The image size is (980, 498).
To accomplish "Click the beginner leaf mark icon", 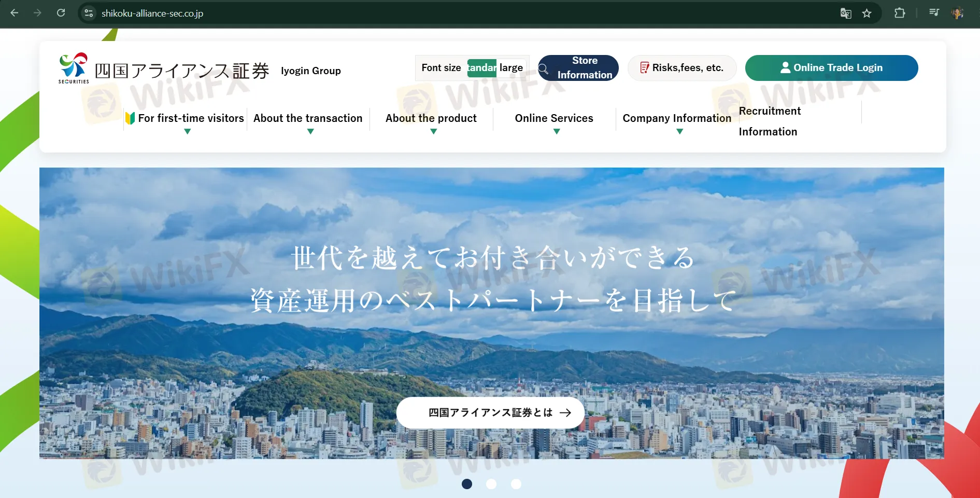I will (x=130, y=118).
